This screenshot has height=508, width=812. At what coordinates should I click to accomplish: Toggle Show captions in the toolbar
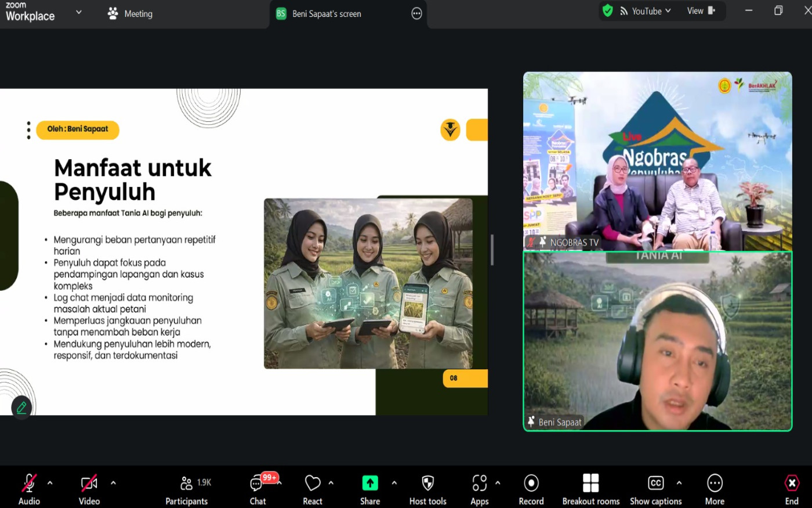tap(655, 483)
